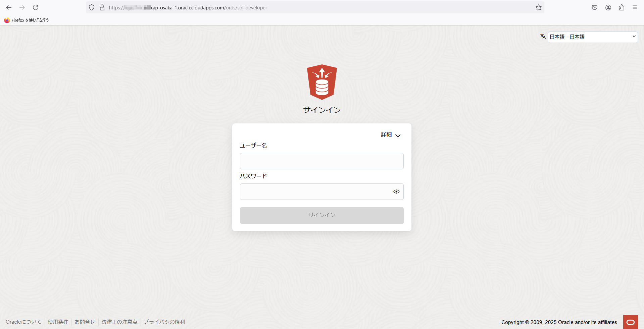Go back using the browser back arrow
644x329 pixels.
click(9, 7)
